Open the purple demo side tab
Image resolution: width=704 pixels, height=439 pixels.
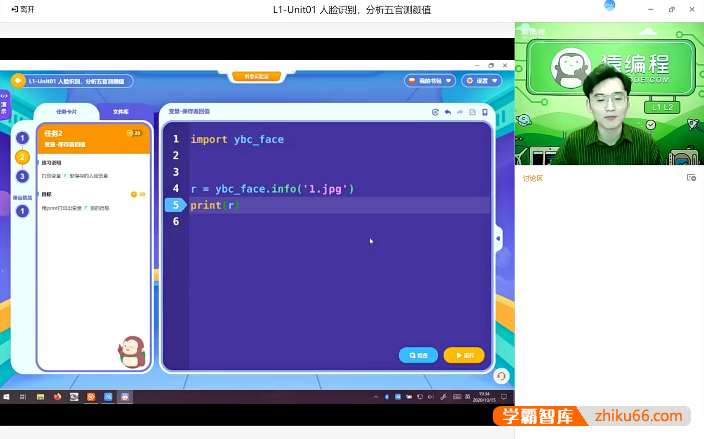point(4,105)
